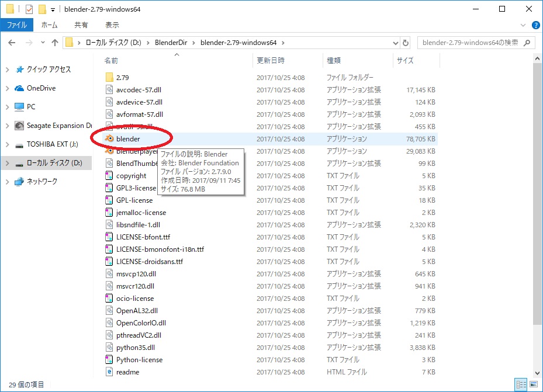Expand the ribbon with chevron
This screenshot has height=392, width=543.
[x=523, y=25]
